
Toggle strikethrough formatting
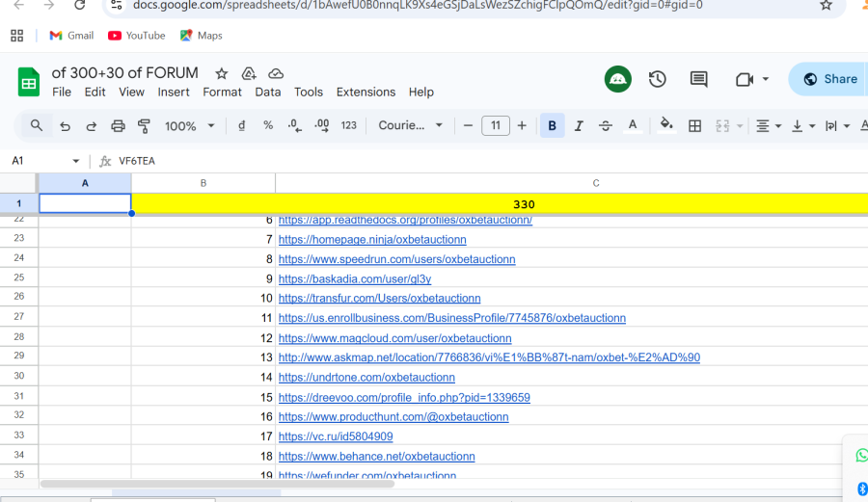605,126
